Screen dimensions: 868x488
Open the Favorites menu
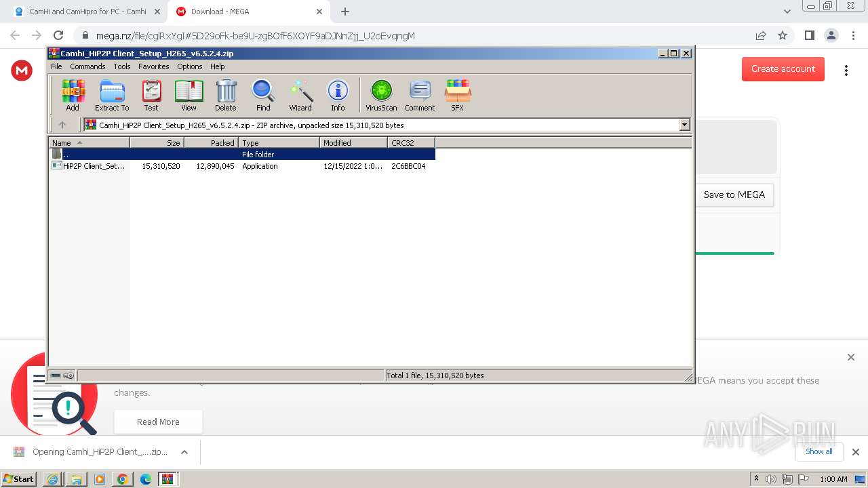coord(154,66)
